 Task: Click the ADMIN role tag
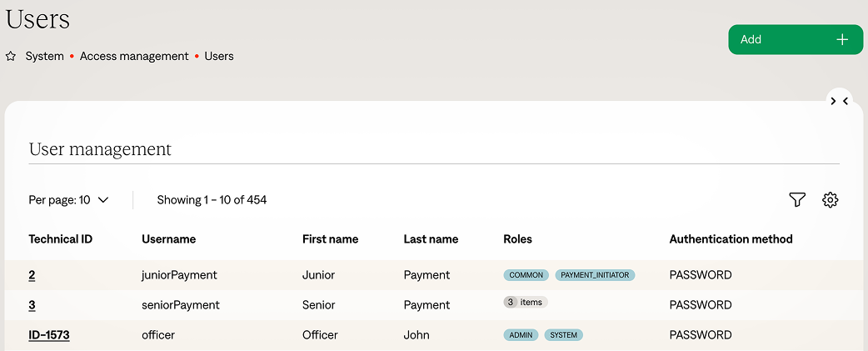(521, 335)
